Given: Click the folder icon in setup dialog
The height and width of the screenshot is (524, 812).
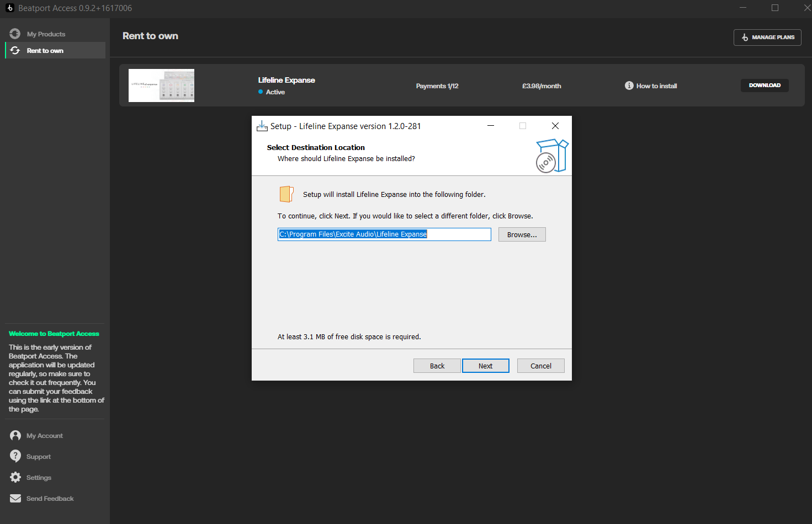Looking at the screenshot, I should (x=286, y=194).
